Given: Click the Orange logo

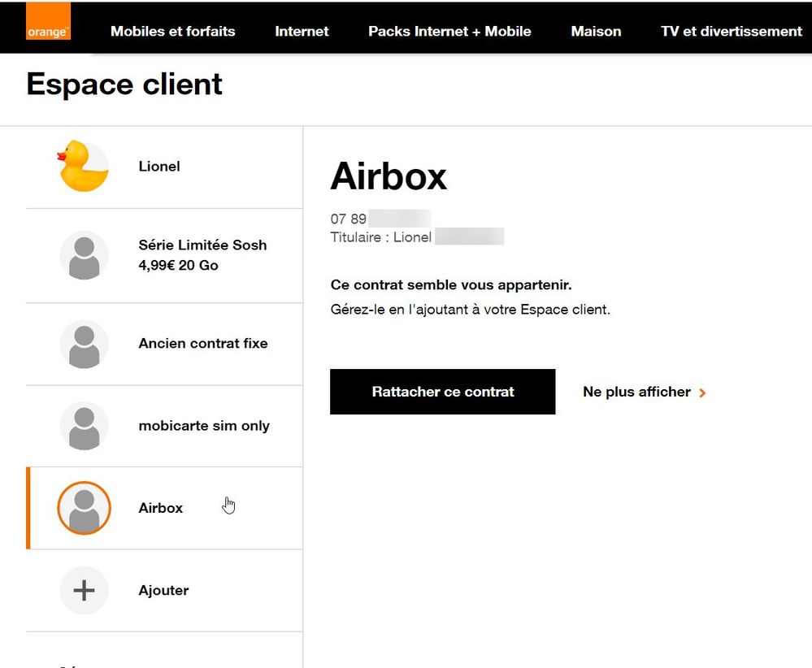Looking at the screenshot, I should click(x=49, y=22).
